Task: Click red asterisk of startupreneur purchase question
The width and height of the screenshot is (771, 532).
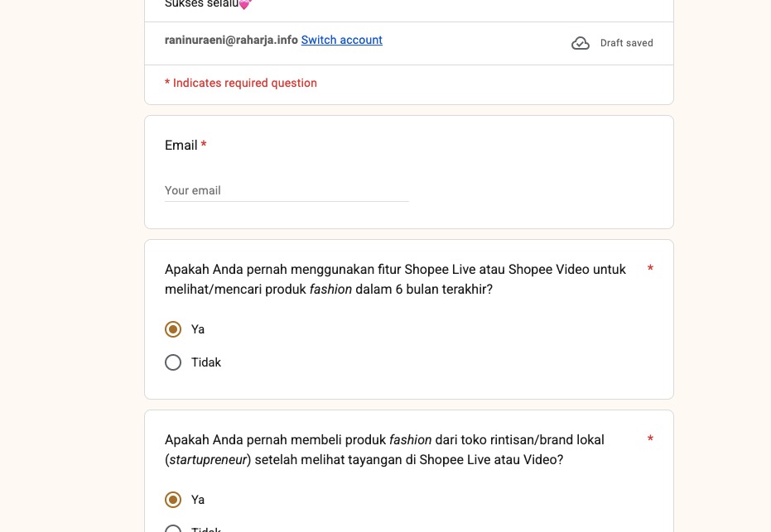Action: tap(650, 439)
